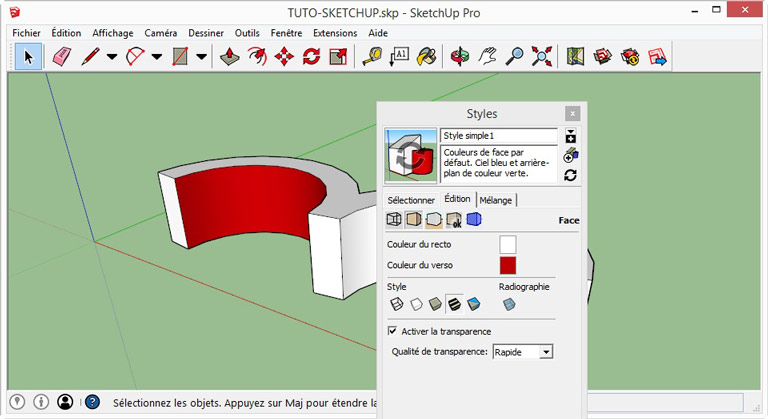Switch to the Mélange tab
Screen dimensions: 768x419
495,200
